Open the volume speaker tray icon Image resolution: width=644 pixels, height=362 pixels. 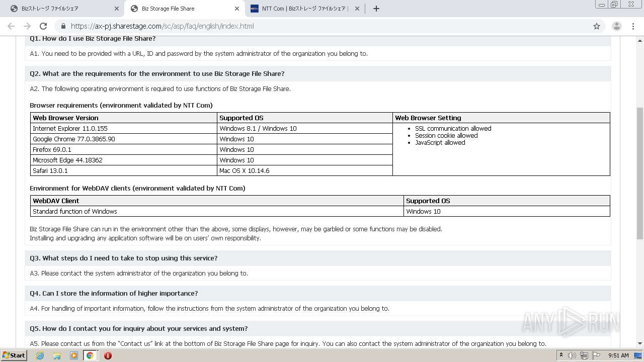[572, 355]
